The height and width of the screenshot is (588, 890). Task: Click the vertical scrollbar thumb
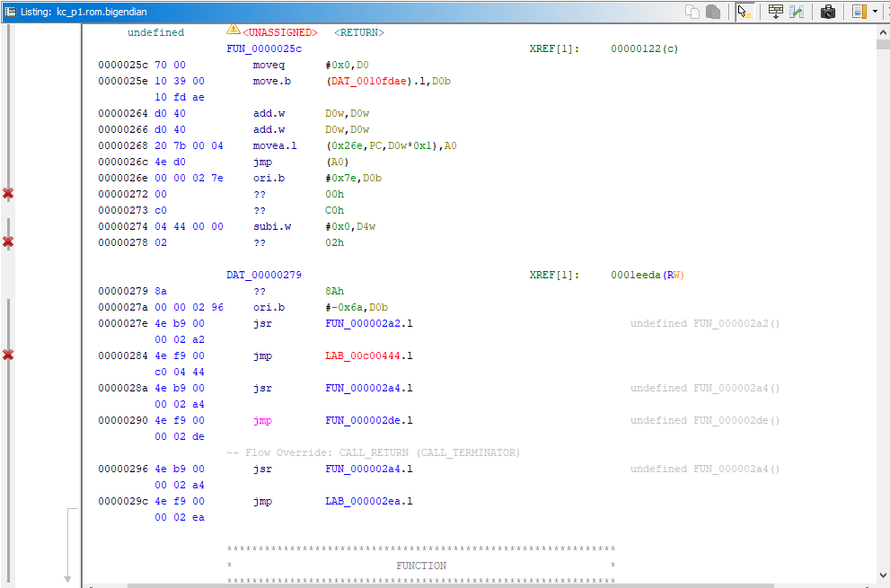click(883, 44)
